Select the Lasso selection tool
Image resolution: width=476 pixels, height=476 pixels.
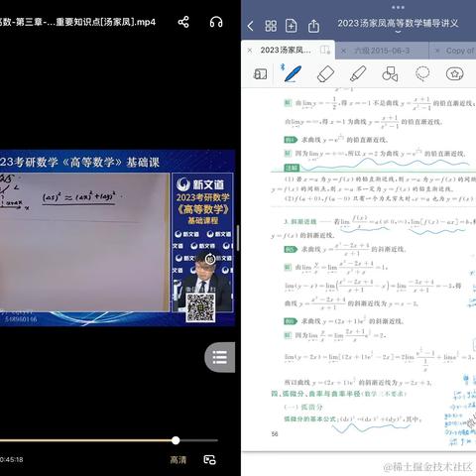422,73
